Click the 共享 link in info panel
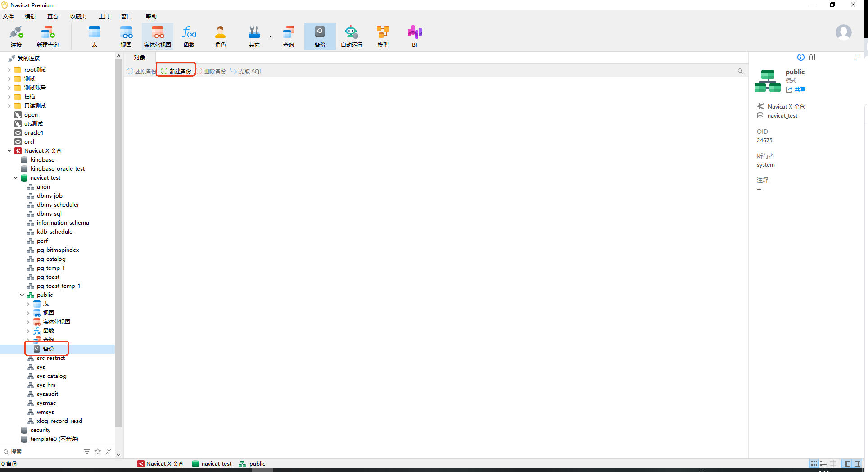The image size is (868, 472). [x=796, y=90]
